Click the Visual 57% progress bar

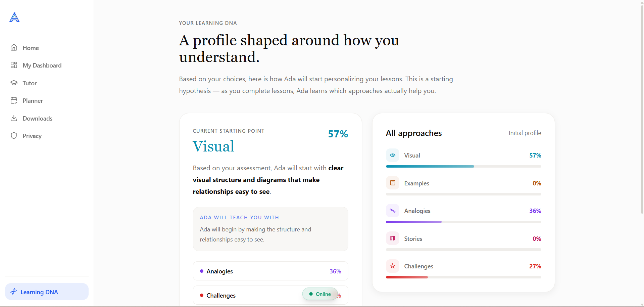[463, 166]
